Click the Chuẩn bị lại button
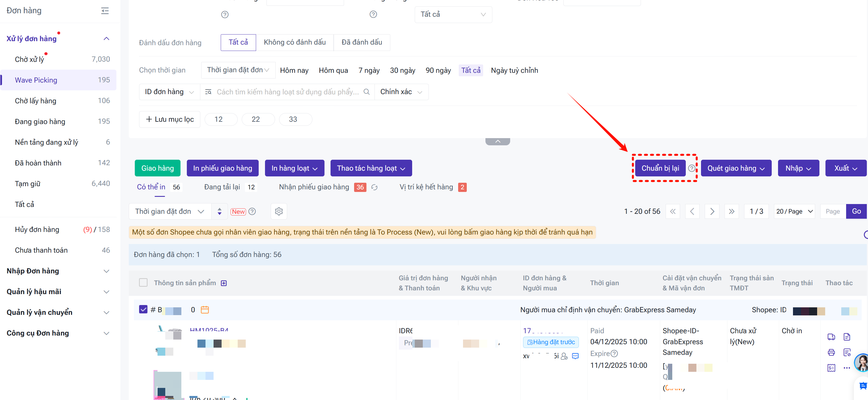This screenshot has height=400, width=868. click(x=660, y=168)
